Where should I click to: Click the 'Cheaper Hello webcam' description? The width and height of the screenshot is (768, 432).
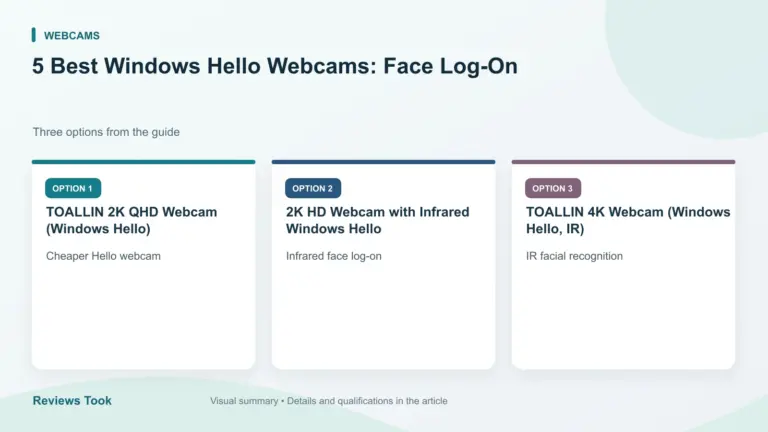(x=103, y=256)
